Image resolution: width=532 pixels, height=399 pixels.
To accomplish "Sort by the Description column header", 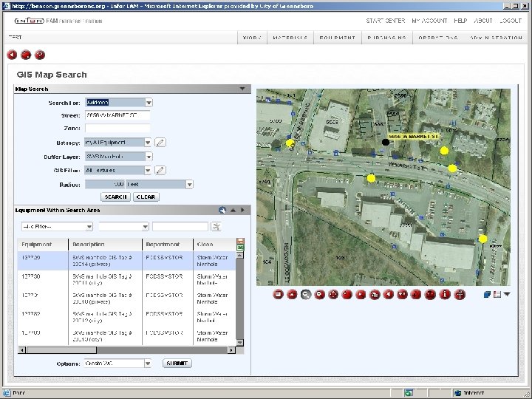I will [105, 245].
